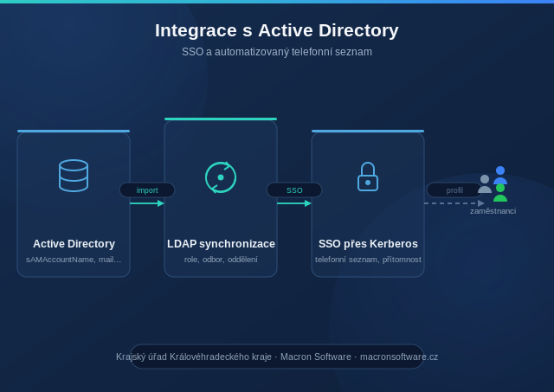Click the "Integrace s Active Directory" heading
The image size is (554, 392).
coord(277,30)
